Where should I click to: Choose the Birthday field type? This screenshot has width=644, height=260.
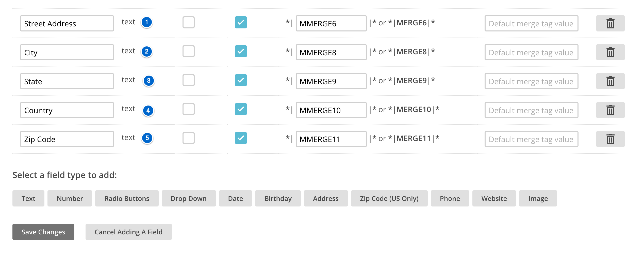(x=278, y=198)
